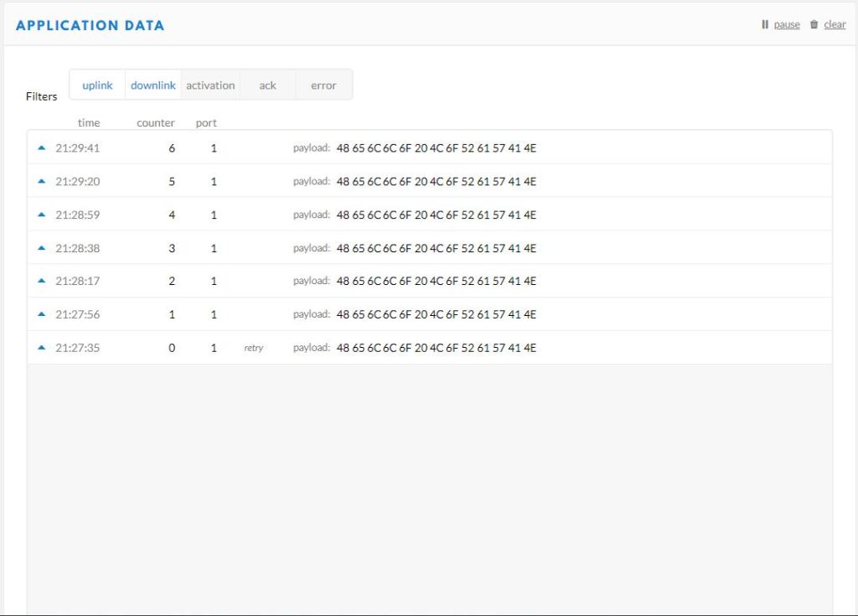Image resolution: width=858 pixels, height=616 pixels.
Task: Enable the ack filter
Action: tap(267, 85)
